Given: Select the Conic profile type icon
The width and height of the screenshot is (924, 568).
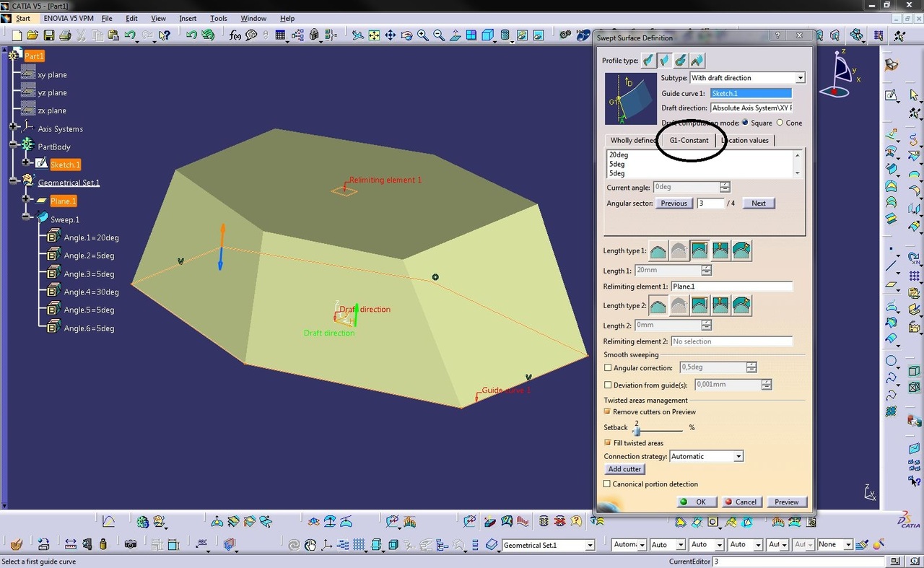Looking at the screenshot, I should click(x=697, y=61).
